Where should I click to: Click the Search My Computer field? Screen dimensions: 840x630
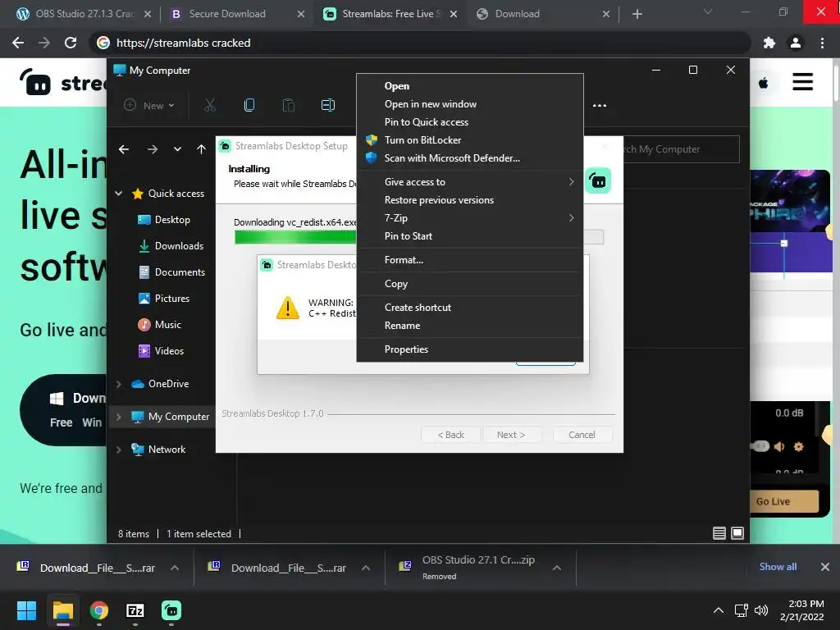(682, 149)
